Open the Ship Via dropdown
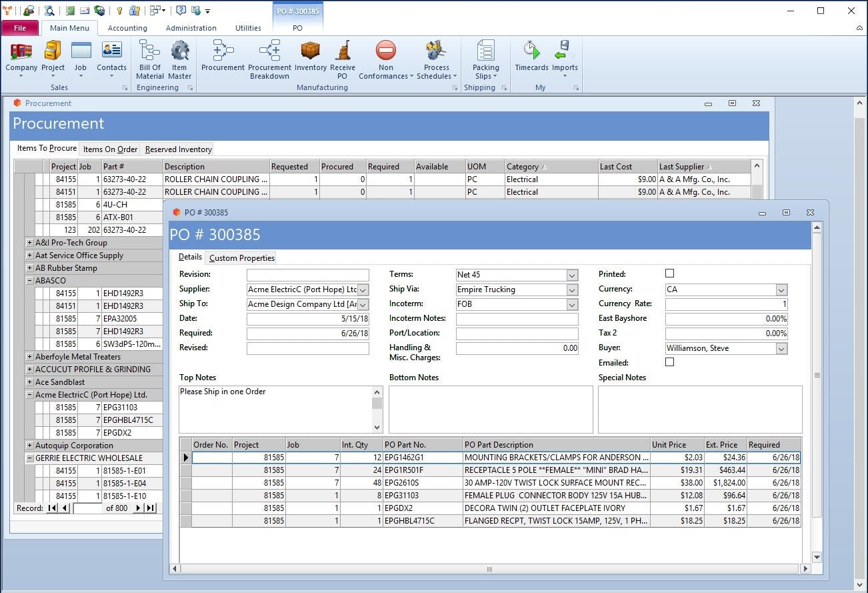The width and height of the screenshot is (868, 593). 572,289
